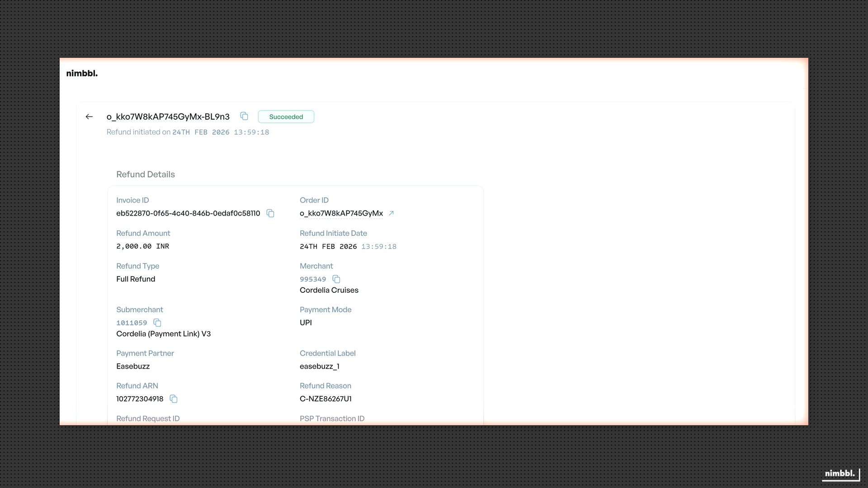
Task: Click Refund Reason C-NZE86267U1
Action: 325,399
